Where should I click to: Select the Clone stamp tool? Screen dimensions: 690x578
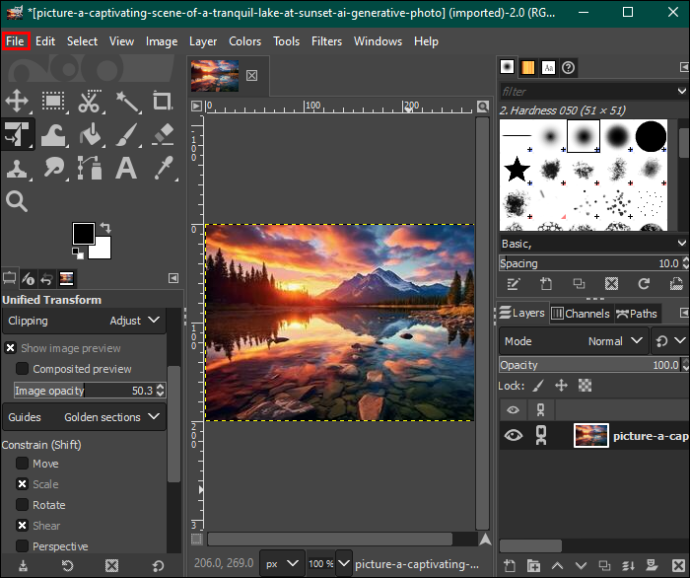coord(17,168)
